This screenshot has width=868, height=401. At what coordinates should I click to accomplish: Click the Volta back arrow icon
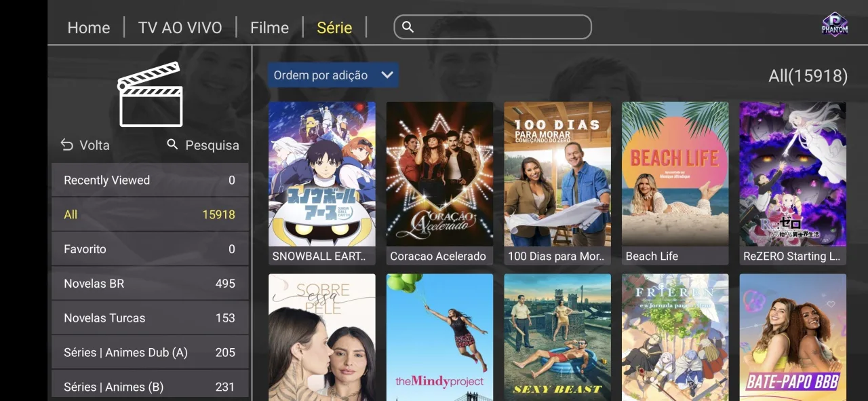[66, 145]
